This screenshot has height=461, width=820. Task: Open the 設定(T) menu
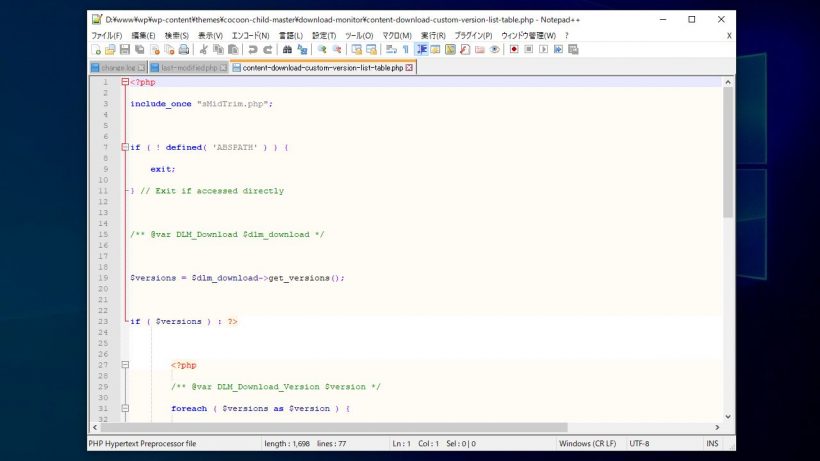click(324, 36)
